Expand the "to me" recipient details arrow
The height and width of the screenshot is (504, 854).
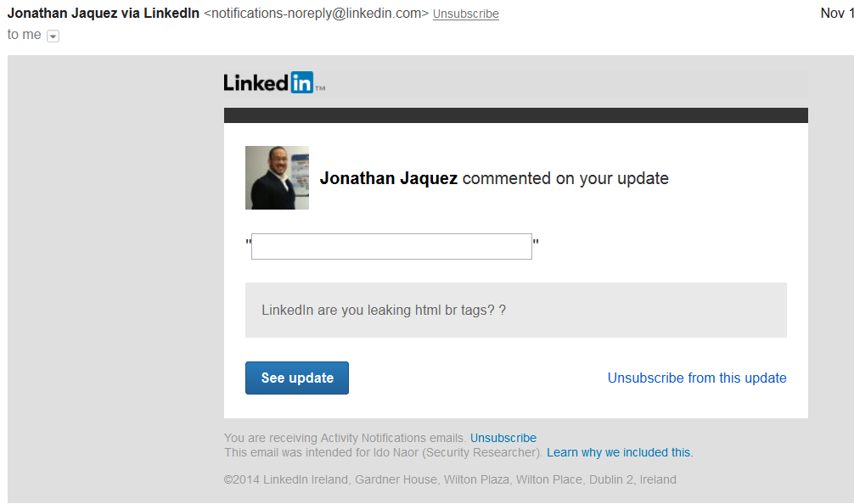(x=53, y=36)
